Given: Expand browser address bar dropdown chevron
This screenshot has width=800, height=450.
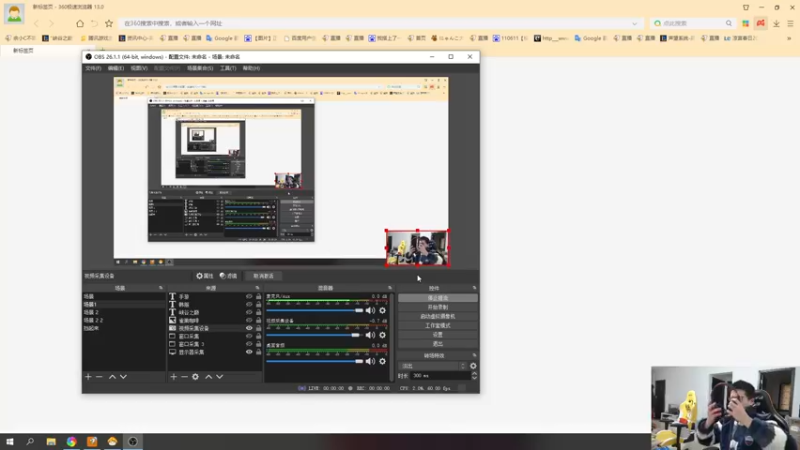Looking at the screenshot, I should pos(635,23).
